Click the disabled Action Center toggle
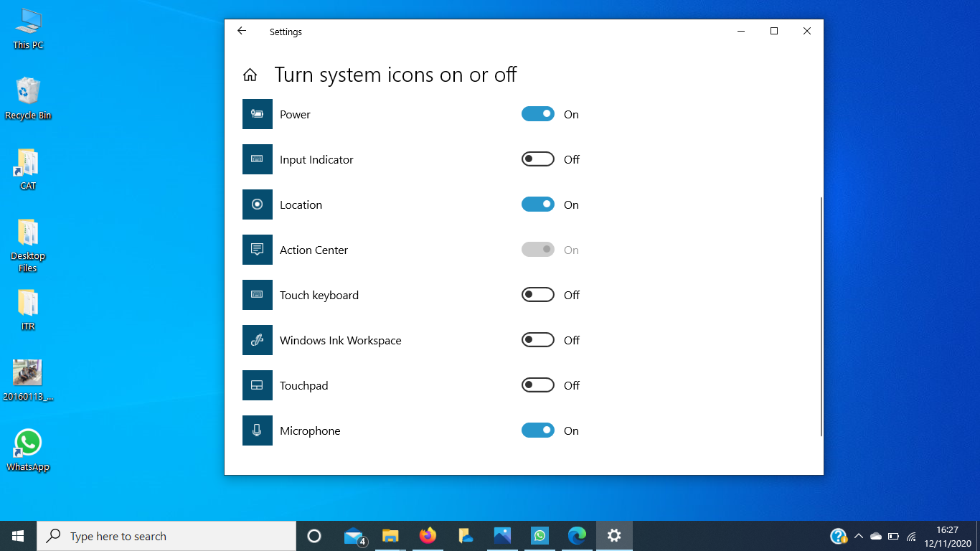The height and width of the screenshot is (551, 980). click(x=538, y=250)
